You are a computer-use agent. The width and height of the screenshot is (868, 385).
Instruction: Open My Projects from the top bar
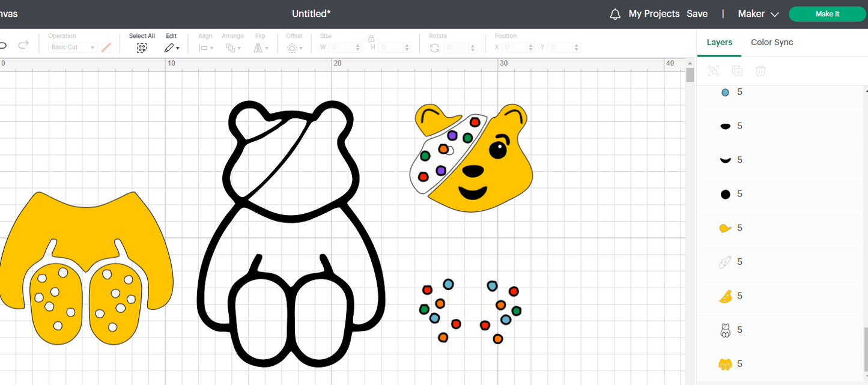coord(654,13)
